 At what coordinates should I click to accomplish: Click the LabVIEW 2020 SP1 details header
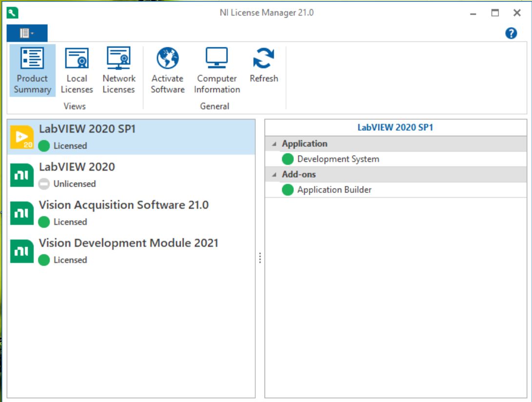pos(395,127)
